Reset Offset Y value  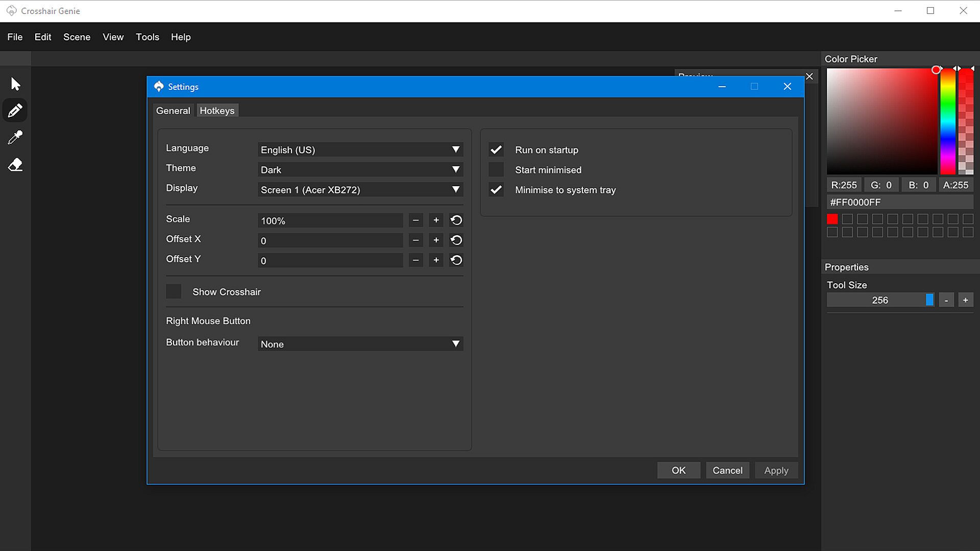pyautogui.click(x=456, y=260)
